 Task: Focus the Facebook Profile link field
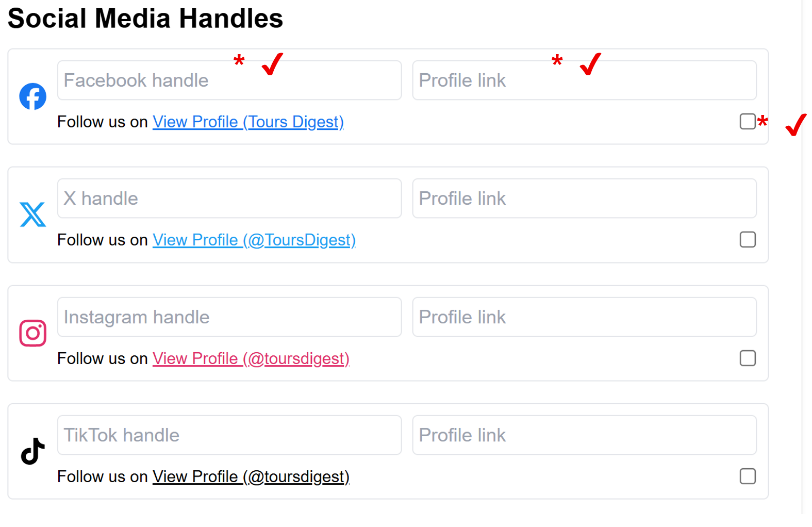tap(584, 80)
